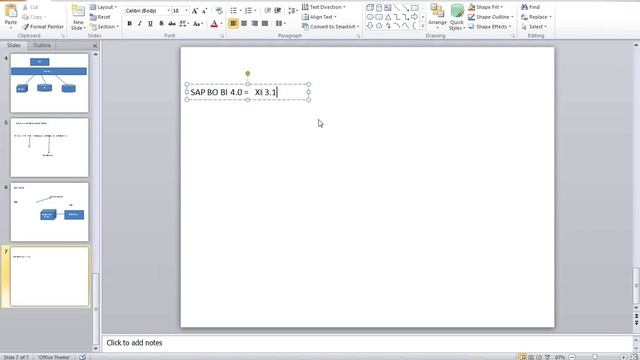Select the right arrow shape in the gallery
This screenshot has width=640, height=360.
[414, 17]
